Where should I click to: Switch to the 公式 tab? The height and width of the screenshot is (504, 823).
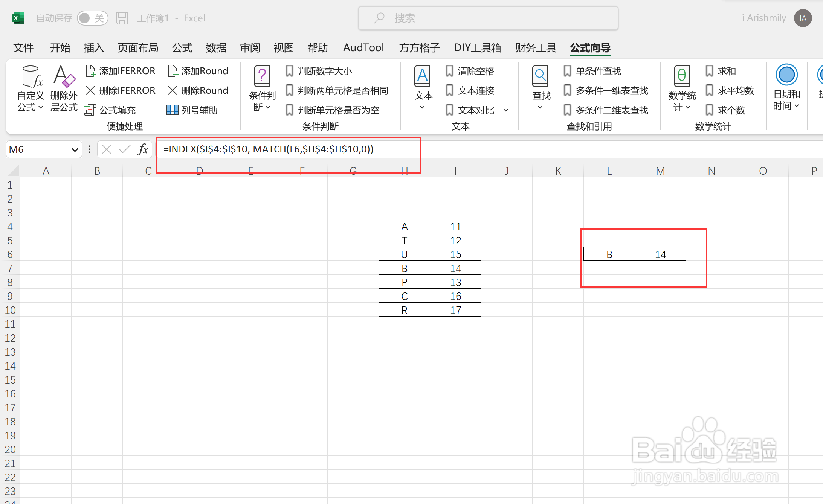click(x=182, y=48)
